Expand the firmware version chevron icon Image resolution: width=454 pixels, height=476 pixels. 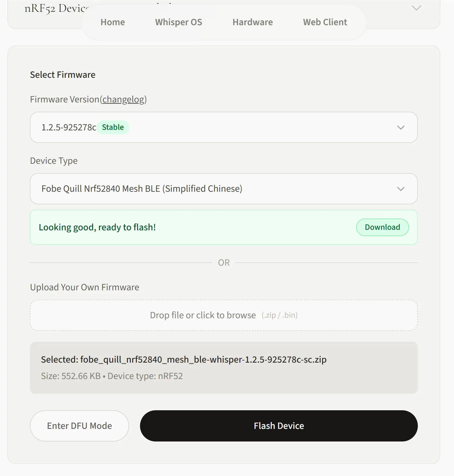point(401,128)
